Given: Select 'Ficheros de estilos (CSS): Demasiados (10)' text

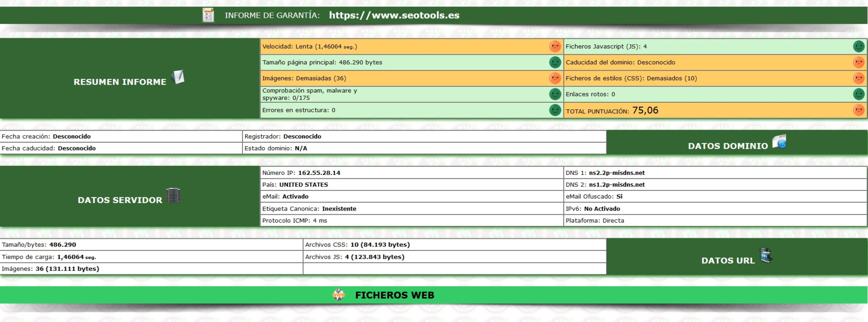Looking at the screenshot, I should click(631, 78).
